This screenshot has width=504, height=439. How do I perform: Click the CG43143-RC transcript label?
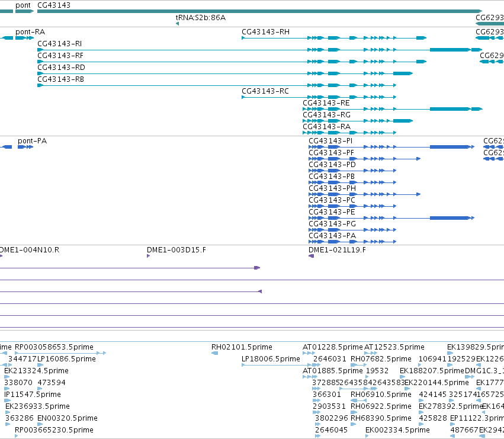click(x=265, y=91)
